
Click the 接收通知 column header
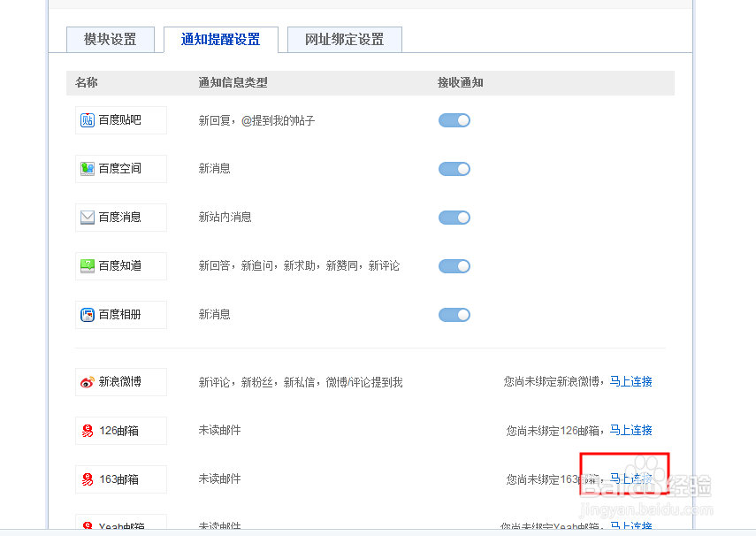pyautogui.click(x=461, y=82)
